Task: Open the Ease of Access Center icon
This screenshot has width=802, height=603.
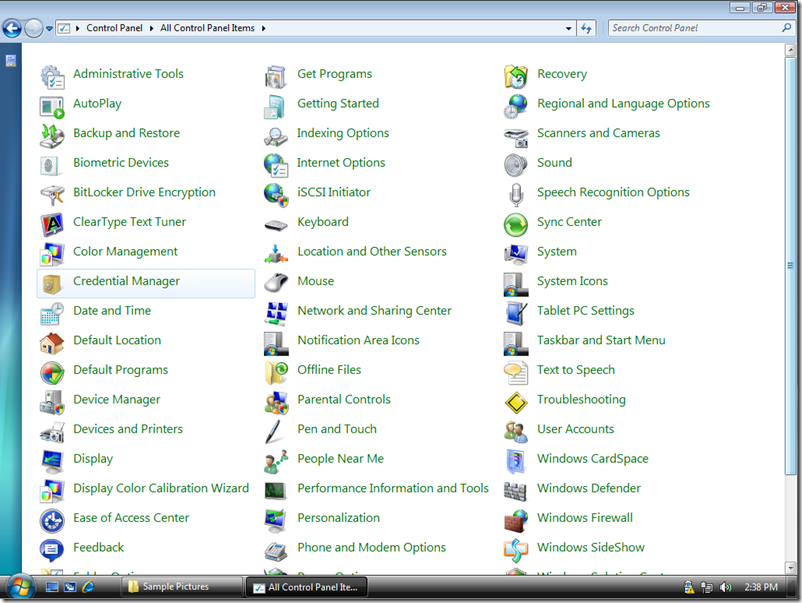Action: [x=52, y=521]
